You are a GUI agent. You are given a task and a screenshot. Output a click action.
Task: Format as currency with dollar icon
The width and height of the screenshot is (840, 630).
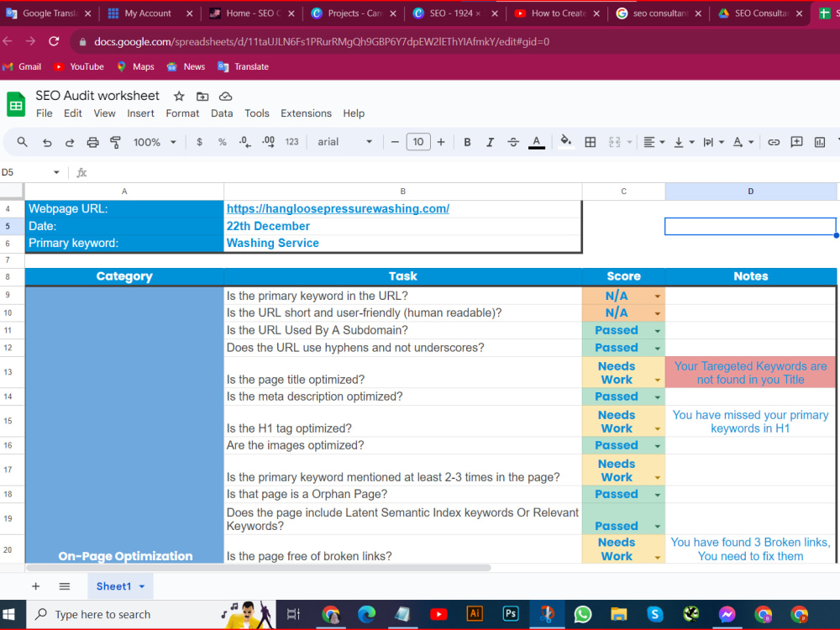coord(199,142)
